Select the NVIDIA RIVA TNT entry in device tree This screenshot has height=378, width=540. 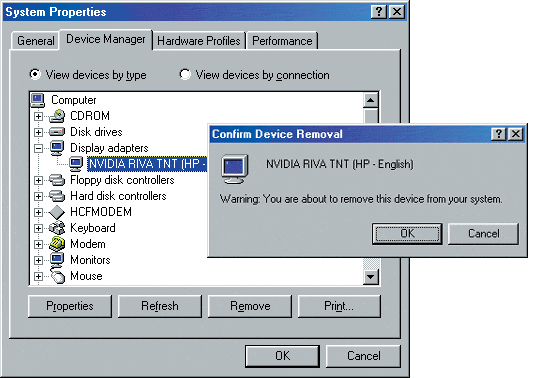pos(147,164)
